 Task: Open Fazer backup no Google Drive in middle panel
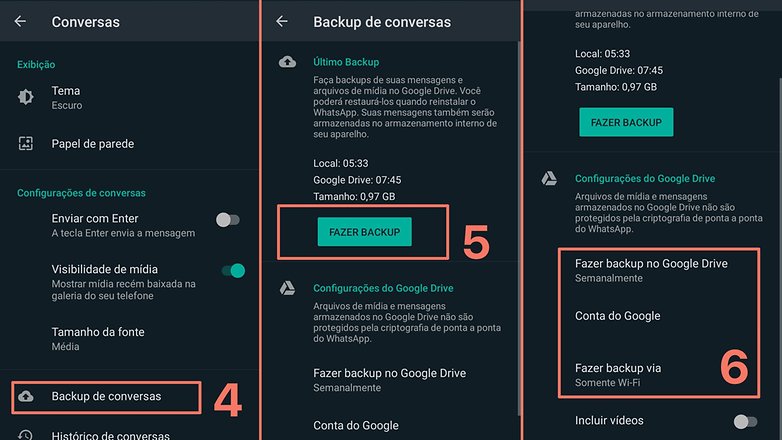(x=390, y=380)
